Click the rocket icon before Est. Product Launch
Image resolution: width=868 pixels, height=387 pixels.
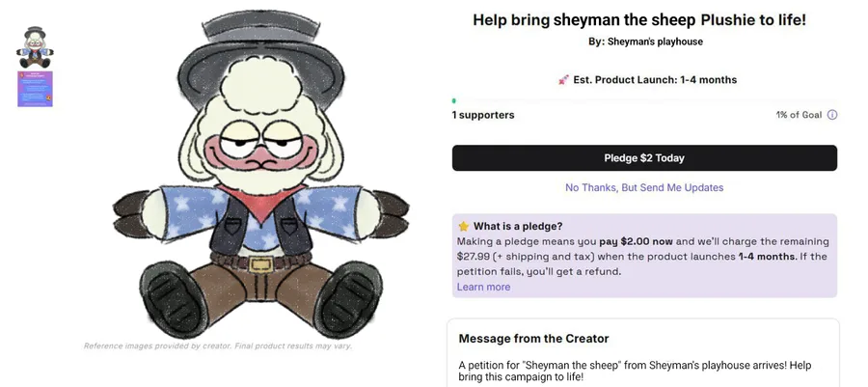pos(563,80)
